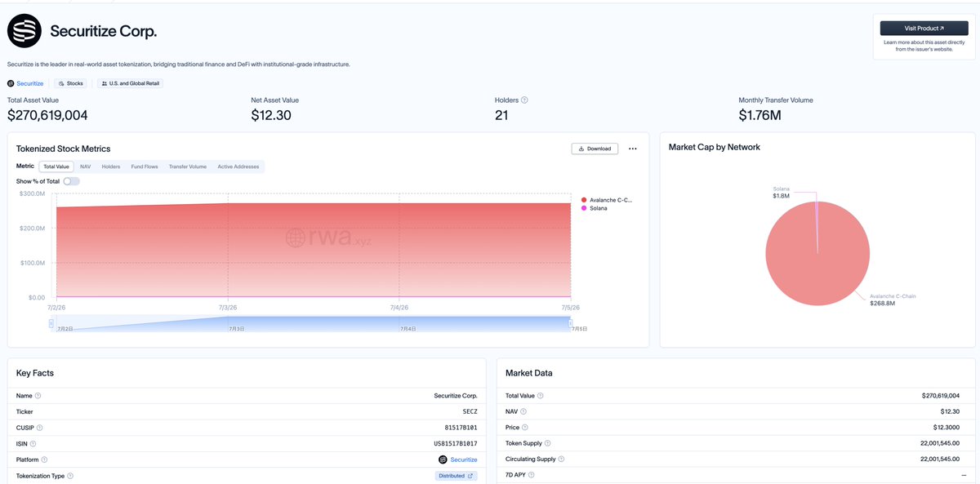Toggle Solana legend color dot

coord(584,208)
